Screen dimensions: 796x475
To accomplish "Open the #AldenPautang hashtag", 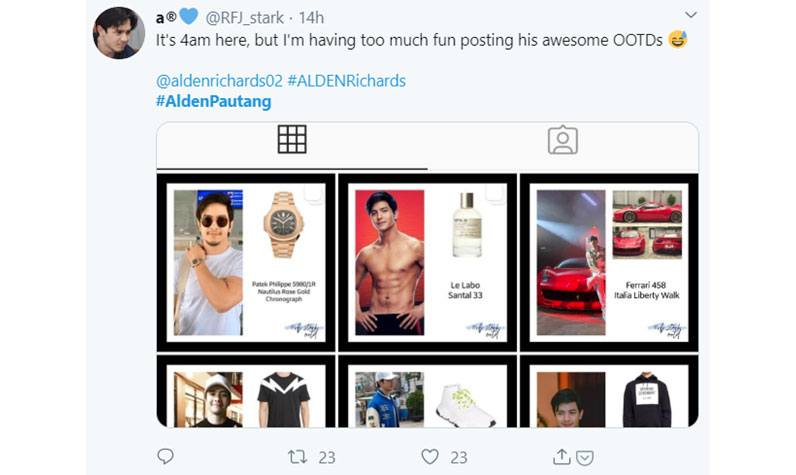I will click(x=214, y=101).
